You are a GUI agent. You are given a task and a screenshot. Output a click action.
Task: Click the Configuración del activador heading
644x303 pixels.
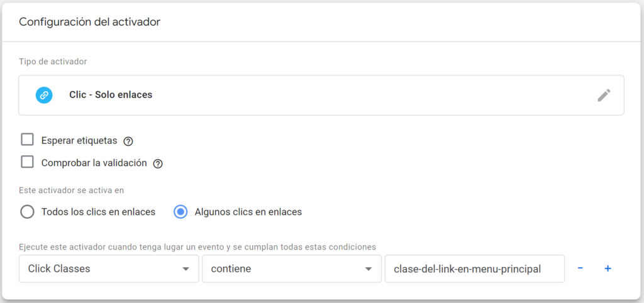click(x=89, y=22)
